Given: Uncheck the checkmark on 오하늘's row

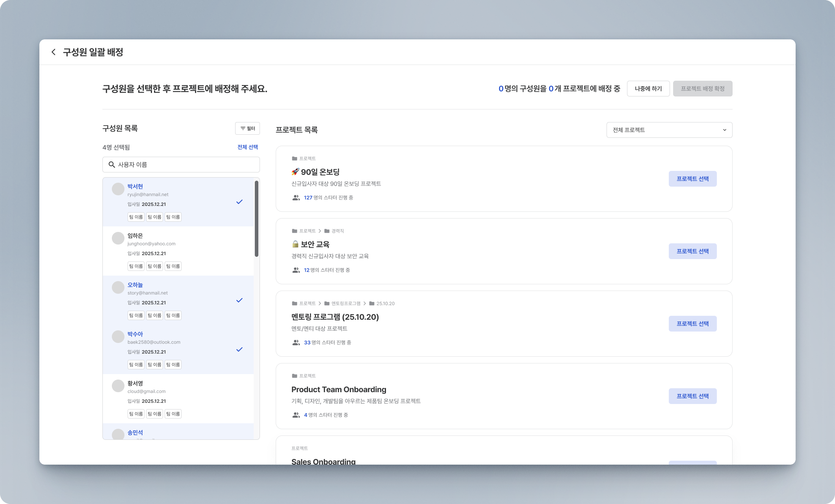Looking at the screenshot, I should pyautogui.click(x=239, y=300).
